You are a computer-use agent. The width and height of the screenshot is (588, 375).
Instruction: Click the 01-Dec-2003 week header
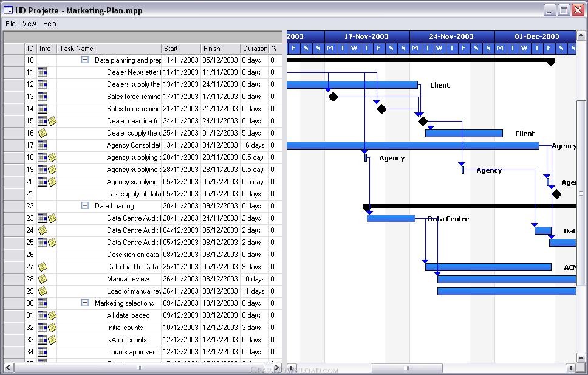coord(535,36)
